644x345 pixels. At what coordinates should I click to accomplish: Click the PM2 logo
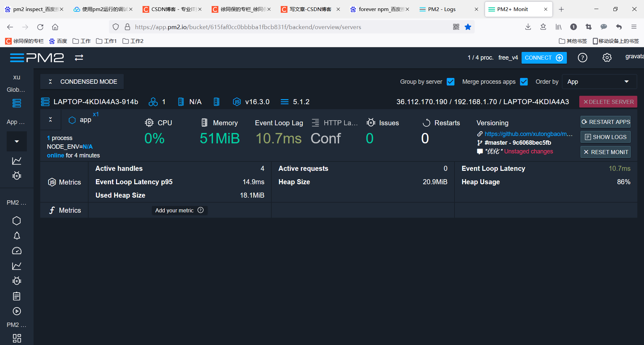coord(37,58)
